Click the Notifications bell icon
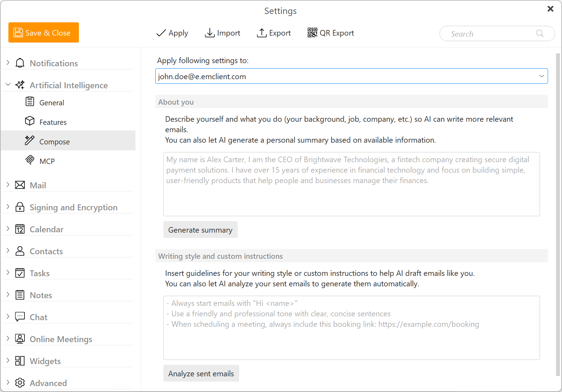The image size is (562, 392). [x=20, y=63]
